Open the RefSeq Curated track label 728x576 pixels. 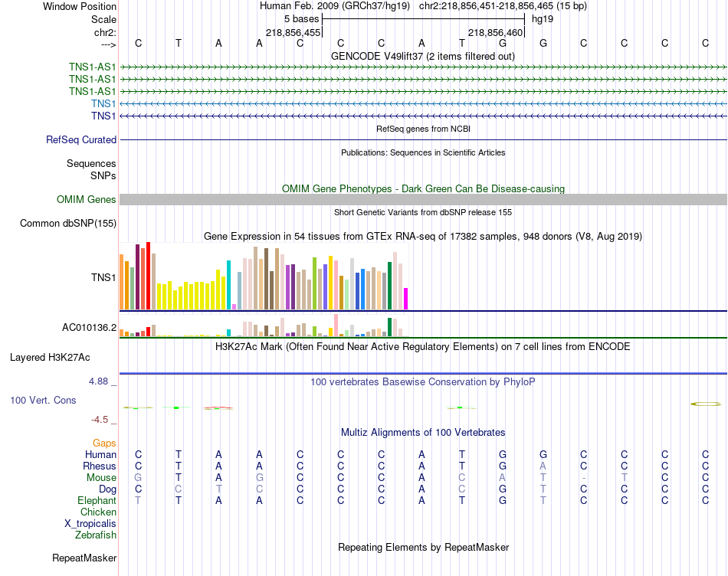pyautogui.click(x=81, y=139)
